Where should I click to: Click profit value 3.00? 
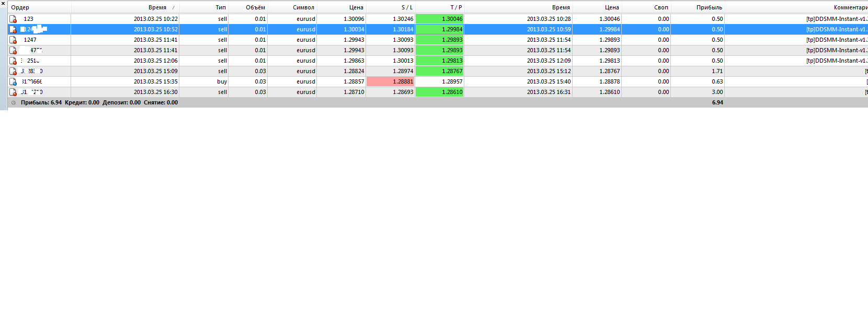point(717,92)
